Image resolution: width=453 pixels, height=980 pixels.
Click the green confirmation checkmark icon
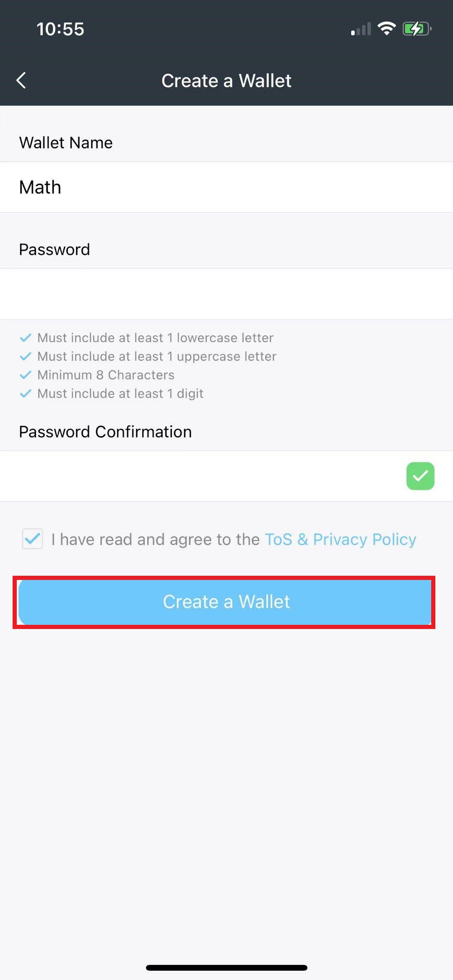pyautogui.click(x=420, y=476)
